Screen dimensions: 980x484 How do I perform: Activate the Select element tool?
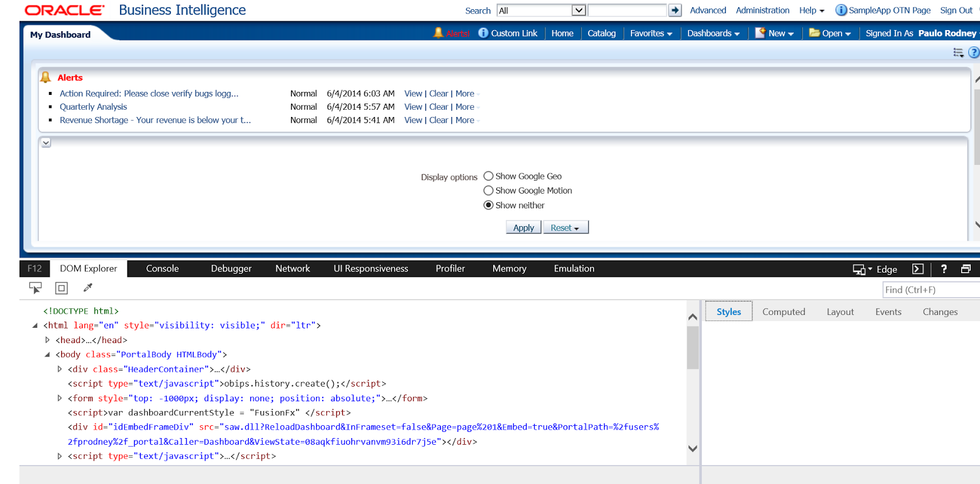coord(36,287)
